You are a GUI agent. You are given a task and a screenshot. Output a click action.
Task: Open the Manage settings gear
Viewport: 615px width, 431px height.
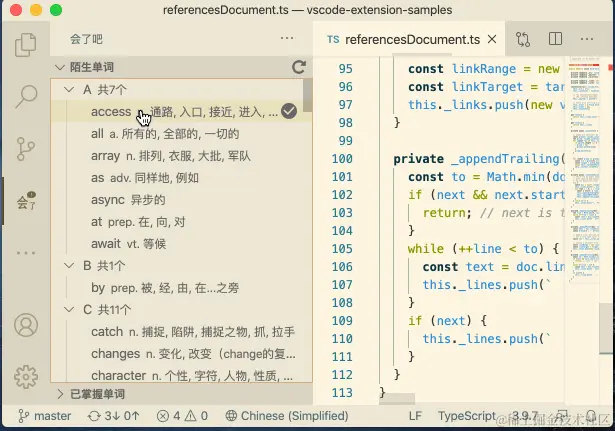pyautogui.click(x=26, y=376)
